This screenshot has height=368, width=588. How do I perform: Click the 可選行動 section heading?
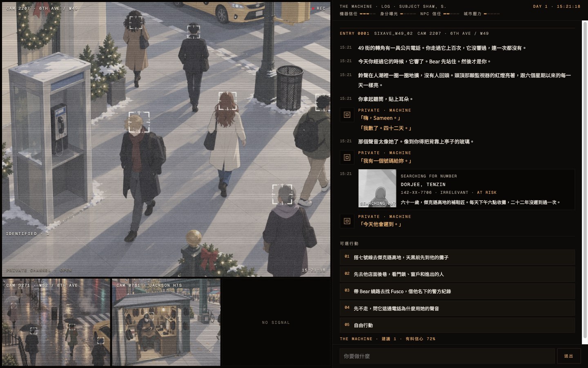click(x=349, y=243)
